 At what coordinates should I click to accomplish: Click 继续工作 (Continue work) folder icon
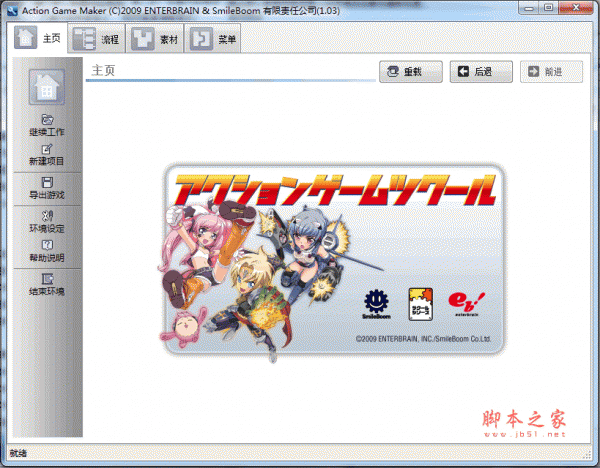click(x=47, y=120)
